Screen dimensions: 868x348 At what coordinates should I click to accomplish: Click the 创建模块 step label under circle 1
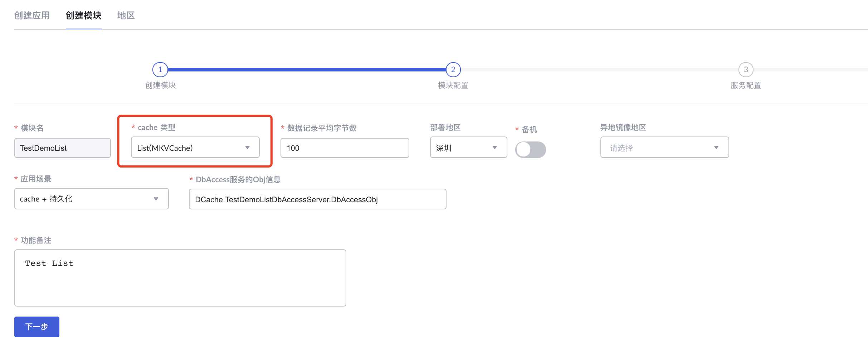point(160,85)
